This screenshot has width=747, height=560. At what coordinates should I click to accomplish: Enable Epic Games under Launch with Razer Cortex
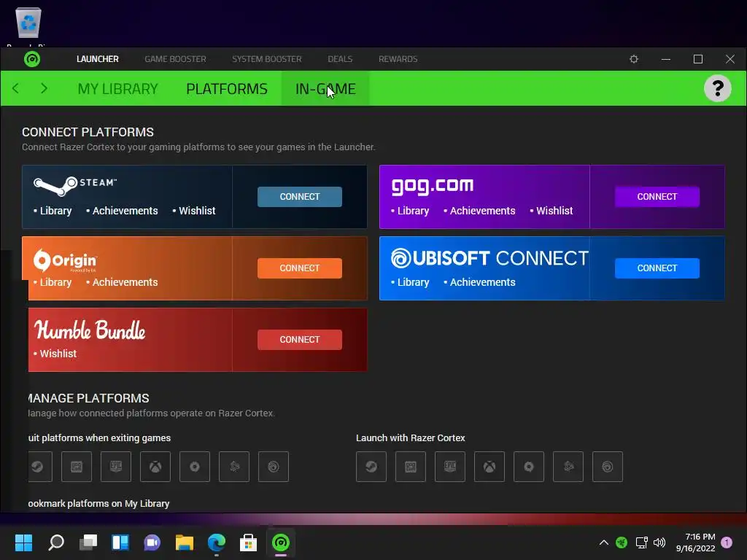pos(449,467)
